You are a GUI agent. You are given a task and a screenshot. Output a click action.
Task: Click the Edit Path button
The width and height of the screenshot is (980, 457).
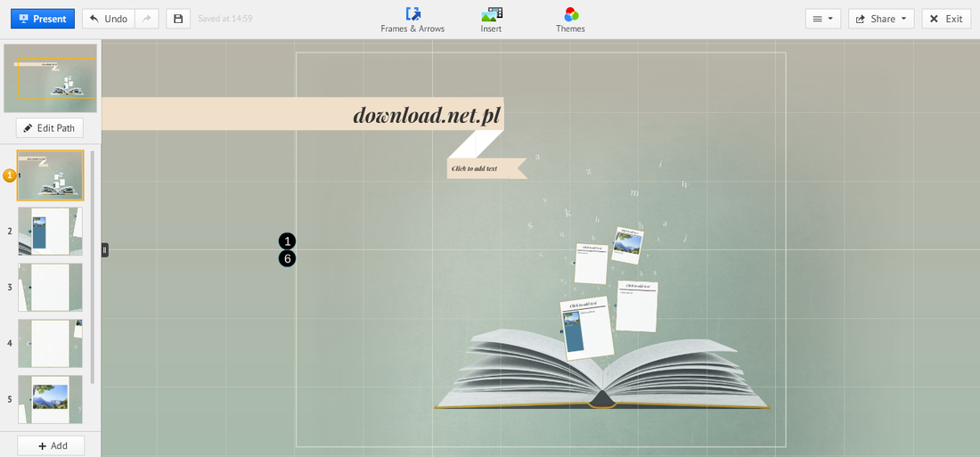tap(49, 128)
